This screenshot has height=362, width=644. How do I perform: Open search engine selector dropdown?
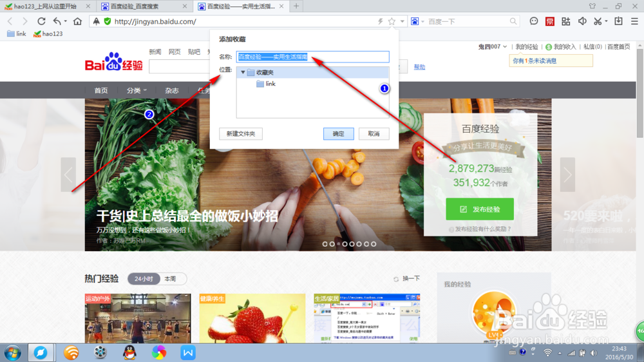point(422,21)
